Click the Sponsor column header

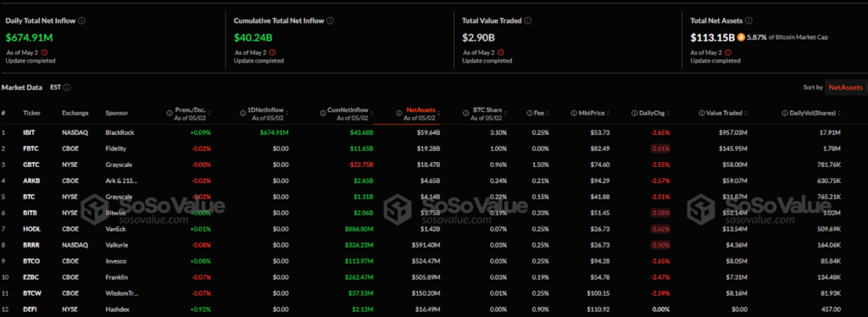click(117, 113)
